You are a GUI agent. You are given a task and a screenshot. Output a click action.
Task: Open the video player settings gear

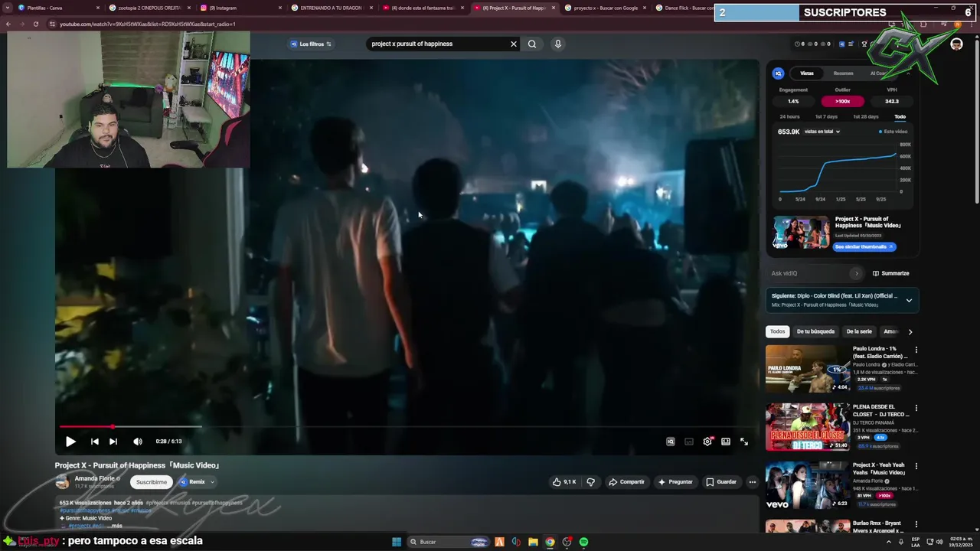(x=707, y=442)
